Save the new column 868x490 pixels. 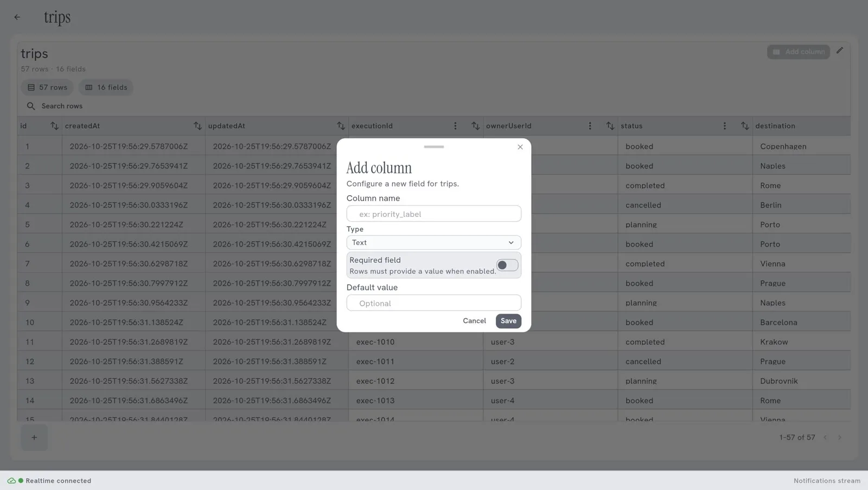pyautogui.click(x=508, y=321)
